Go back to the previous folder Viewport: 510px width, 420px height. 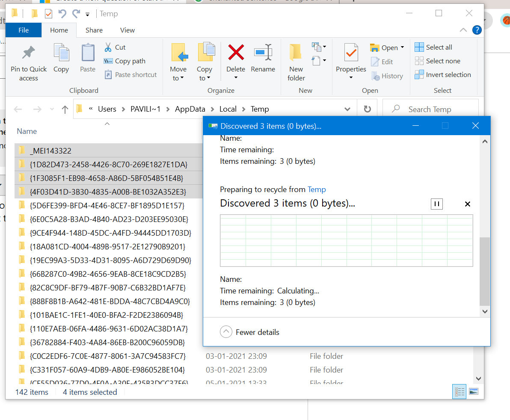tap(18, 109)
